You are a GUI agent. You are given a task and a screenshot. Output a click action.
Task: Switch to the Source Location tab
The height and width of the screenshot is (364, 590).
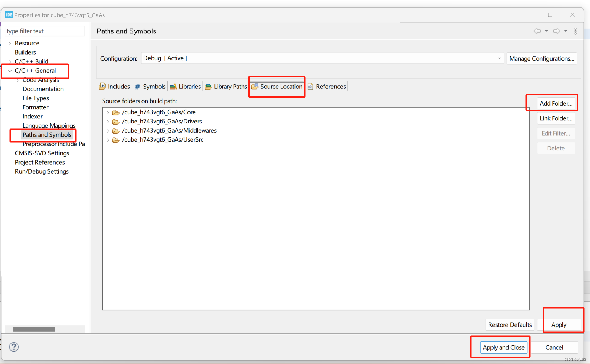tap(277, 86)
